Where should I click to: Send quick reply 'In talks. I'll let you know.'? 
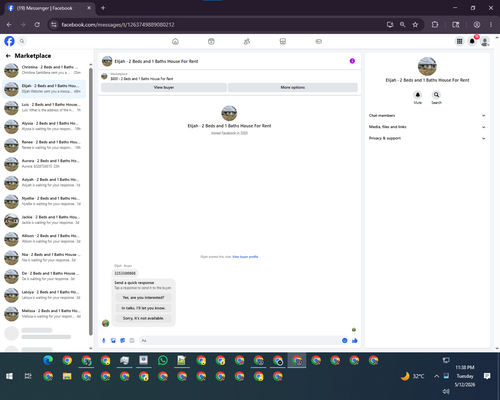click(x=143, y=308)
